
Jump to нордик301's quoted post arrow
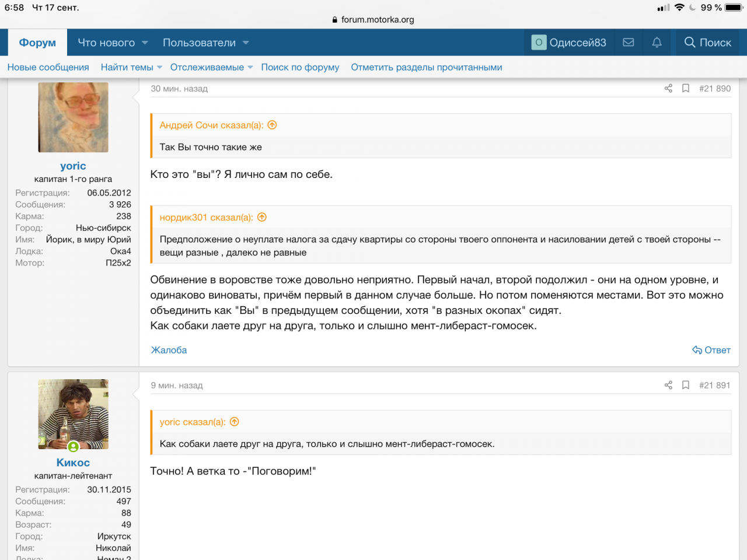(262, 217)
